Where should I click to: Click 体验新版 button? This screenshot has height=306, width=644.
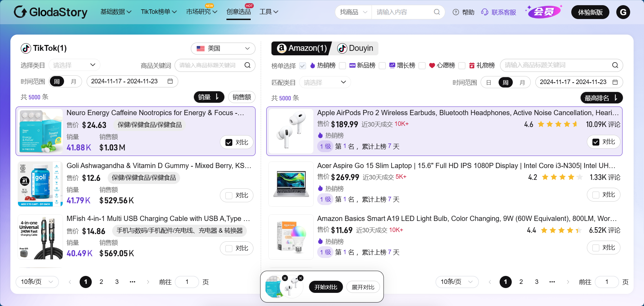coord(590,12)
